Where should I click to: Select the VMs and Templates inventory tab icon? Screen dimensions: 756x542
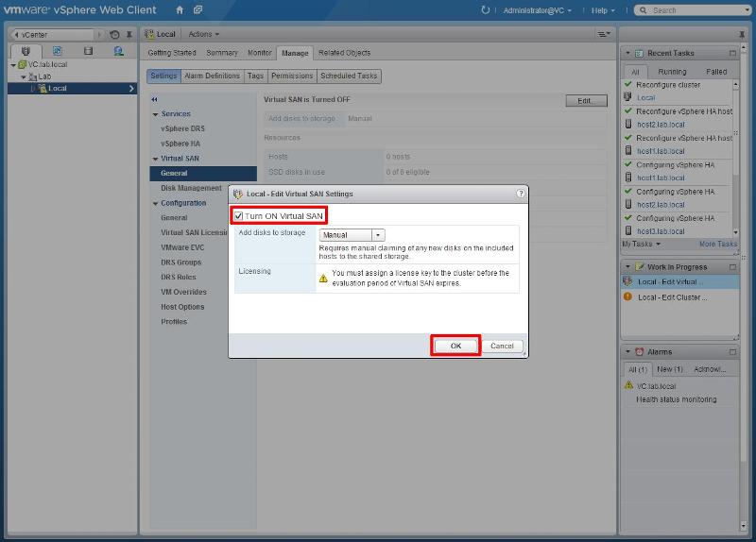tap(57, 51)
